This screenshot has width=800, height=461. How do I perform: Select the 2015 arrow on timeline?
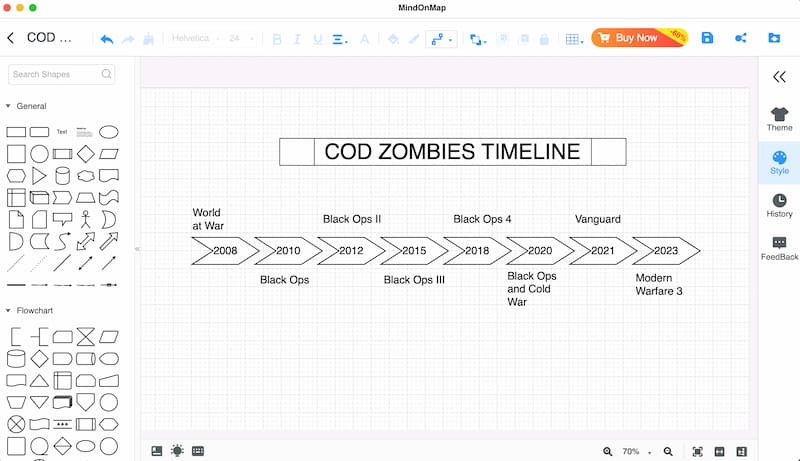[x=414, y=250]
